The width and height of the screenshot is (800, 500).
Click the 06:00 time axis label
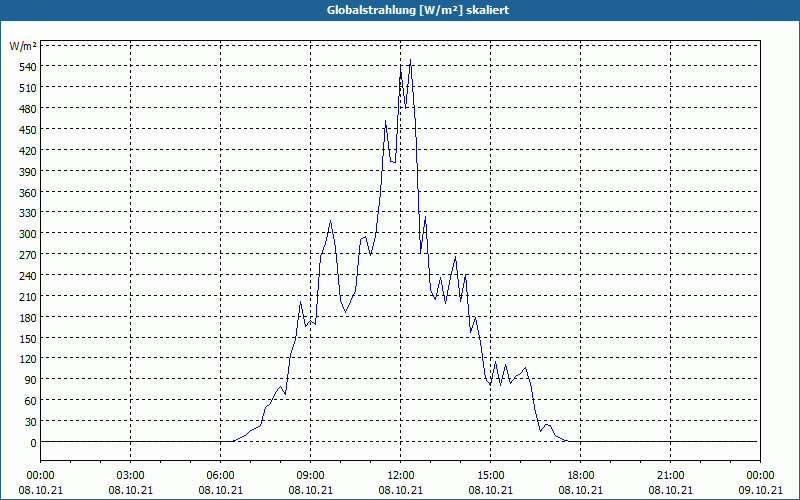coord(220,476)
